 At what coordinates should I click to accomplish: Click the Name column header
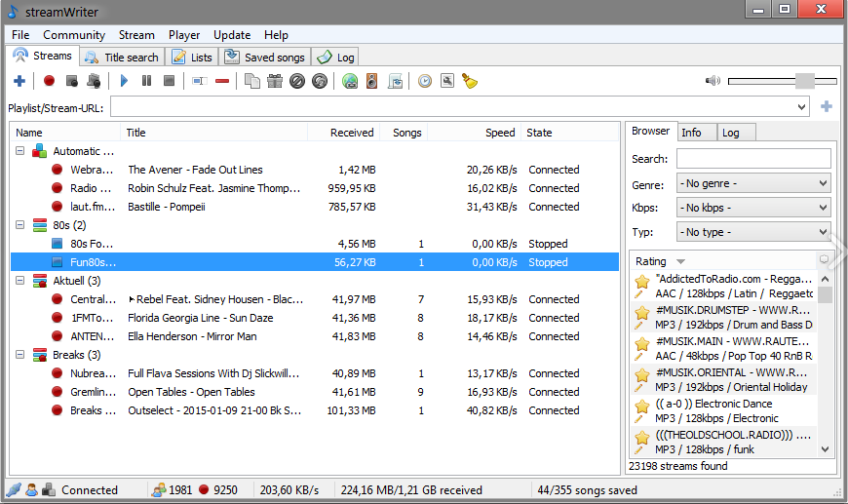(x=65, y=133)
